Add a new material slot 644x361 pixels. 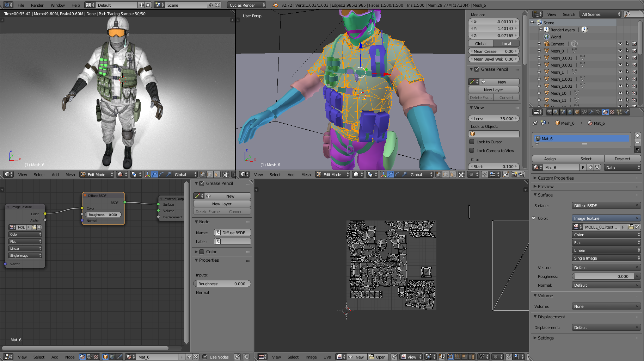637,136
